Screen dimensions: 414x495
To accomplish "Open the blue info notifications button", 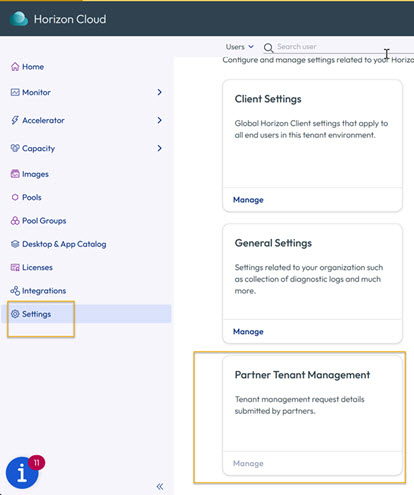I will pos(22,472).
